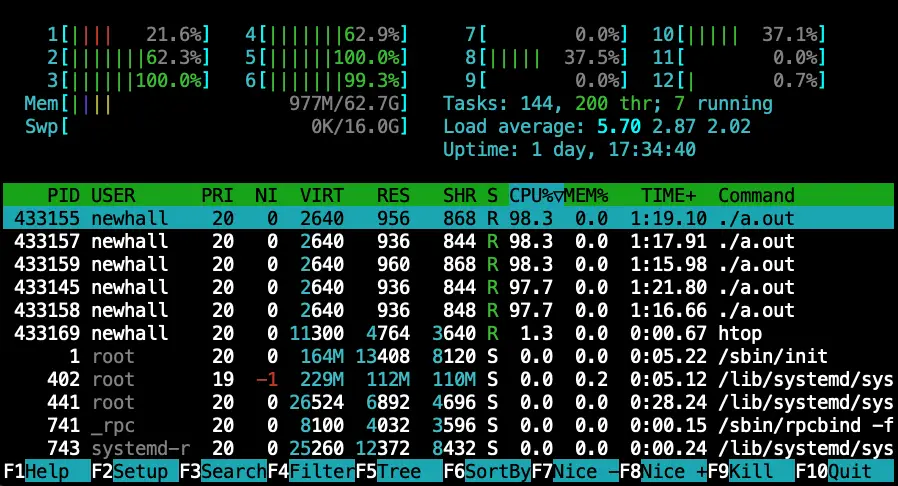The width and height of the screenshot is (898, 486).
Task: Click the Mem usage meter 977M/62.7G
Action: click(216, 104)
